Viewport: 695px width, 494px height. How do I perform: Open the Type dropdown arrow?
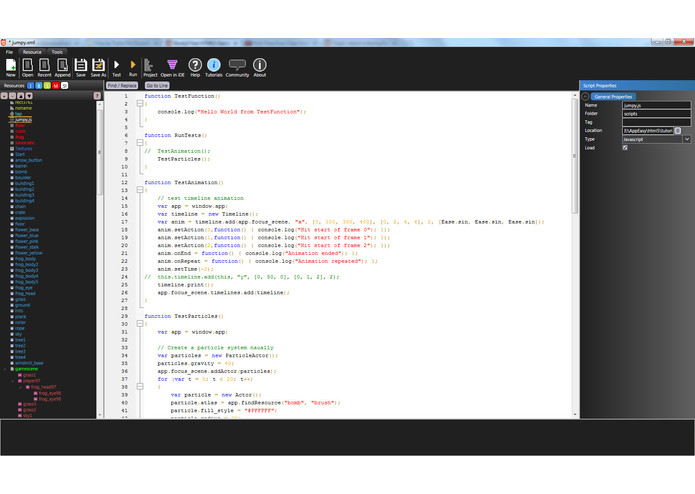pos(687,139)
